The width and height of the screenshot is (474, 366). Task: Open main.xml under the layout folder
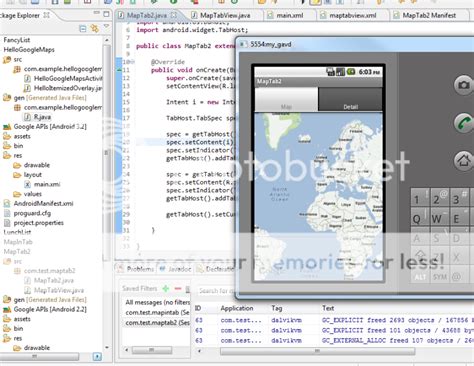[x=42, y=184]
